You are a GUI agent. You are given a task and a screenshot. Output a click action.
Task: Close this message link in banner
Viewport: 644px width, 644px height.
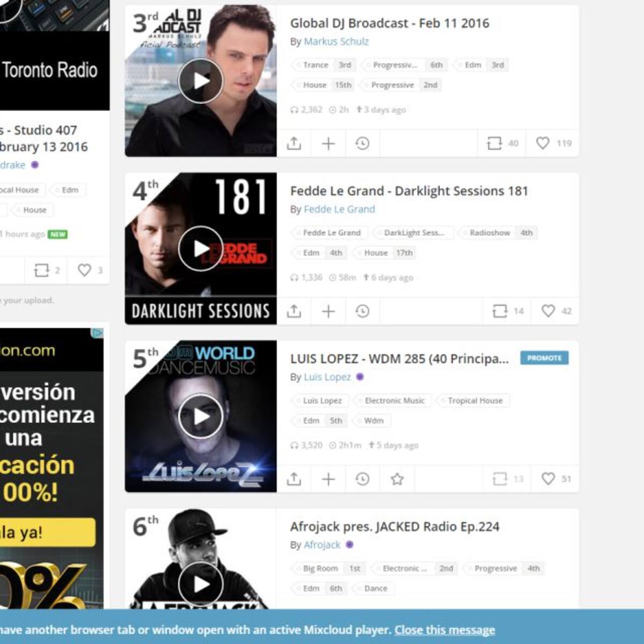[x=444, y=630]
